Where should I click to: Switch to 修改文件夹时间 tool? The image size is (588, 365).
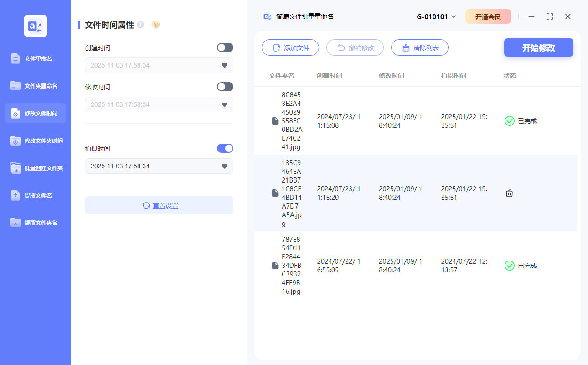[x=35, y=141]
